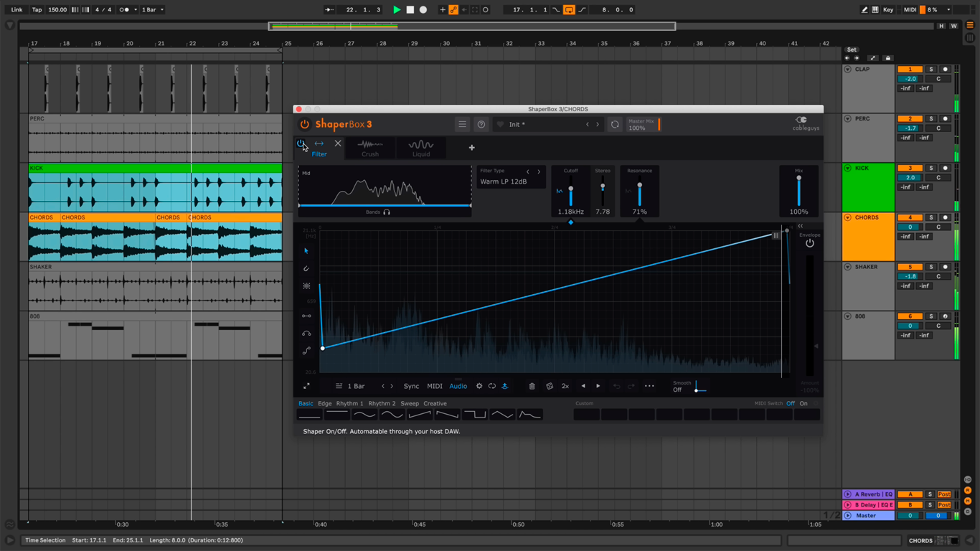Collapse the envelope panel double chevron
This screenshot has width=980, height=551.
click(x=801, y=226)
